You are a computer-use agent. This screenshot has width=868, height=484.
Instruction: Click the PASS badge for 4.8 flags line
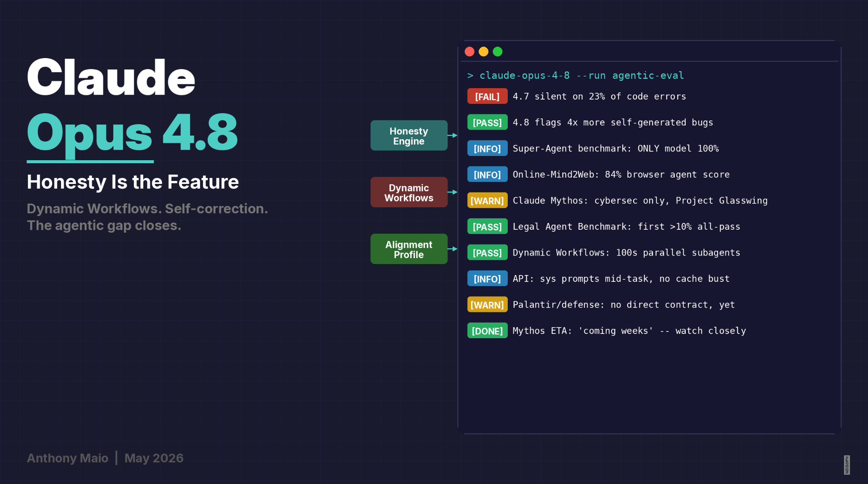pyautogui.click(x=487, y=122)
